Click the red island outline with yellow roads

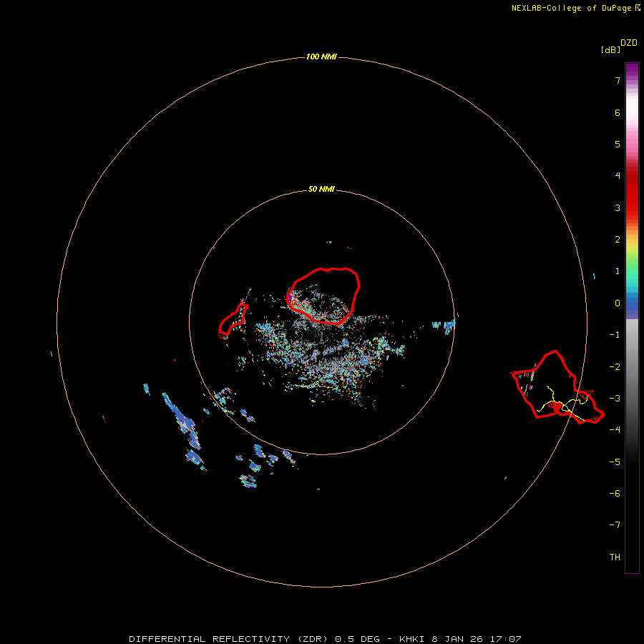click(557, 387)
